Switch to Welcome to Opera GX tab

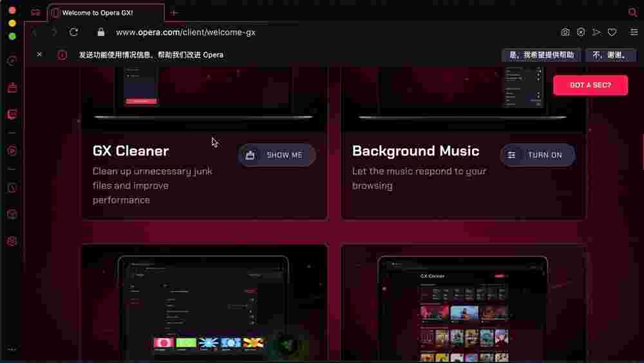pos(106,13)
